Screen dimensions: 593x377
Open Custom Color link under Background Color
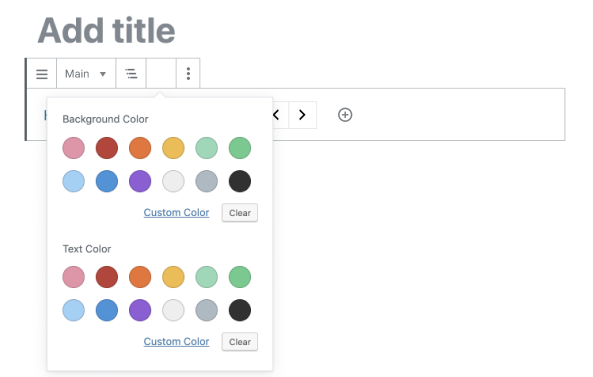[x=176, y=213]
